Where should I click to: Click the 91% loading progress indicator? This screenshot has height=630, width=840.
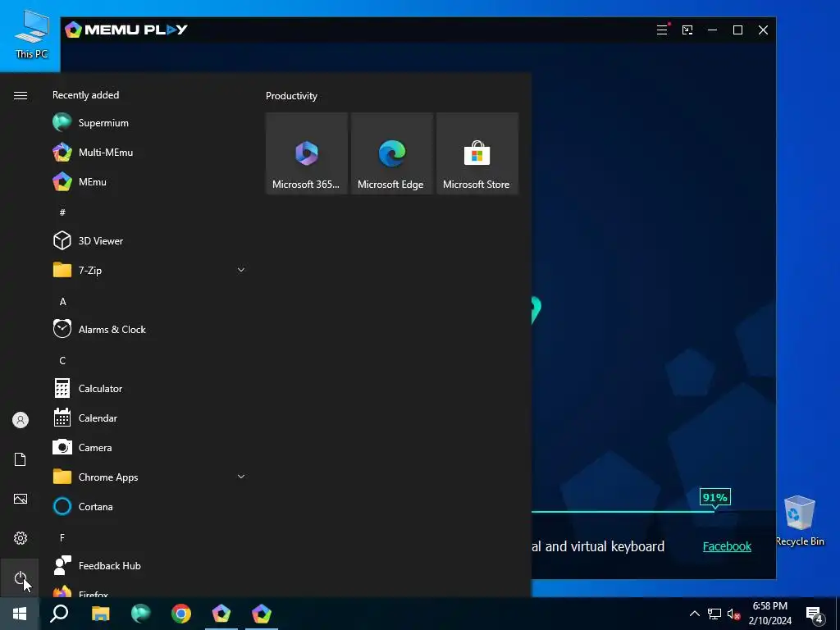point(714,498)
